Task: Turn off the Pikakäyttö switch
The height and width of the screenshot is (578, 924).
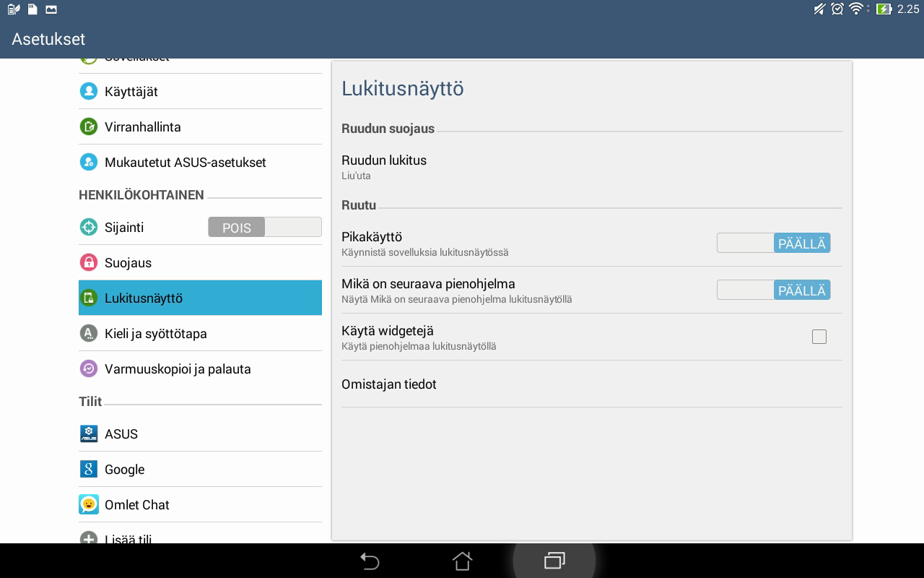Action: click(x=774, y=243)
